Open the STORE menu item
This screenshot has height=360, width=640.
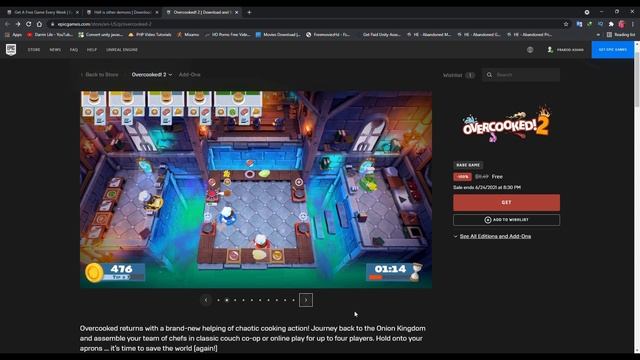pos(34,50)
